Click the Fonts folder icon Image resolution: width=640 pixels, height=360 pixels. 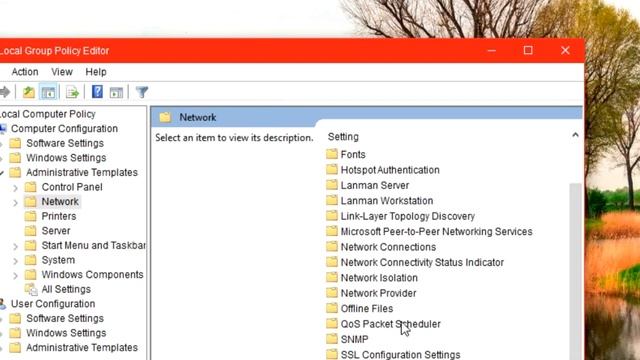tap(332, 154)
